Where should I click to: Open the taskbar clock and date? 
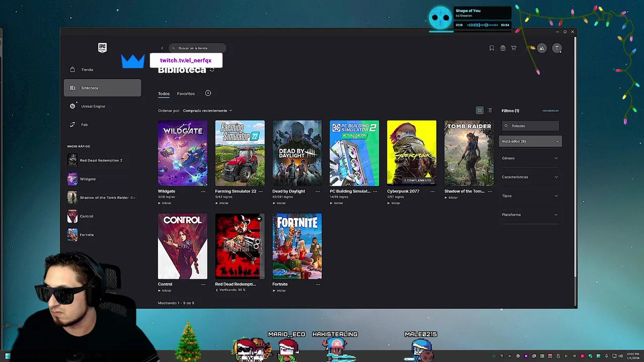(632, 356)
